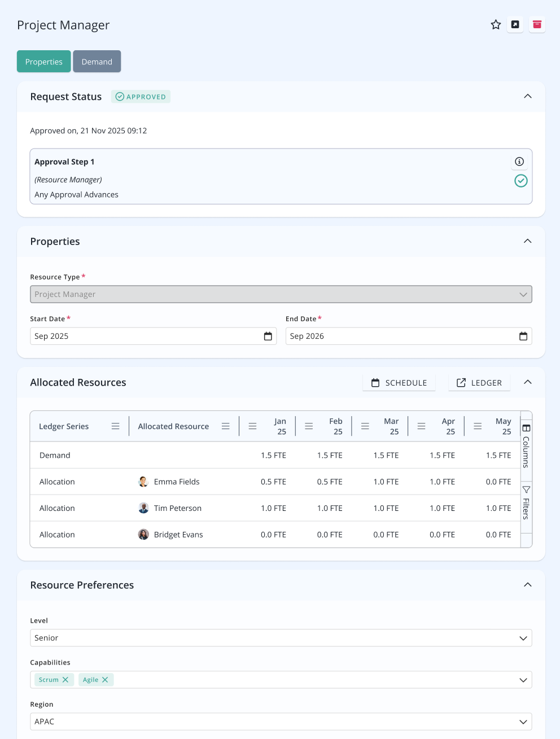Open the Region dropdown showing APAC
The width and height of the screenshot is (560, 739).
(x=281, y=721)
